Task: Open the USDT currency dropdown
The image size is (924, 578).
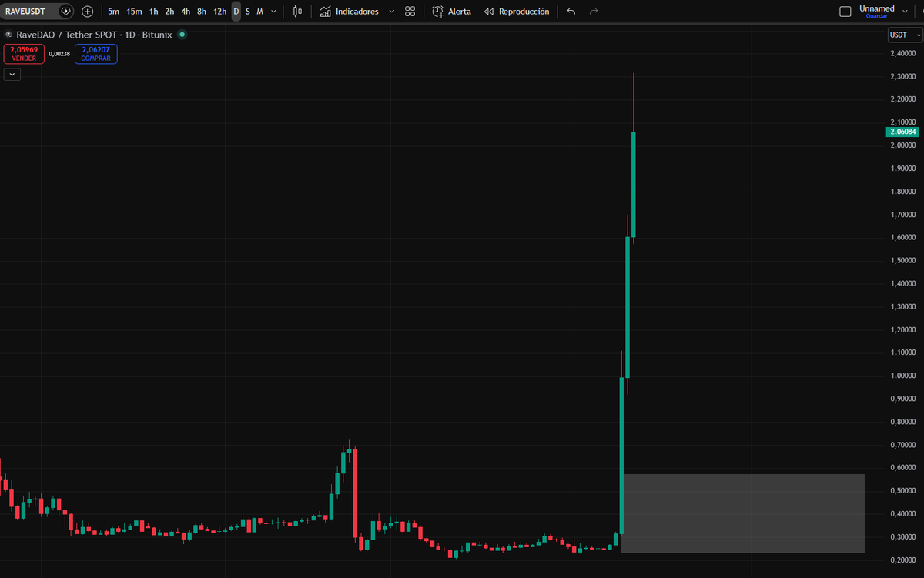Action: (x=904, y=35)
